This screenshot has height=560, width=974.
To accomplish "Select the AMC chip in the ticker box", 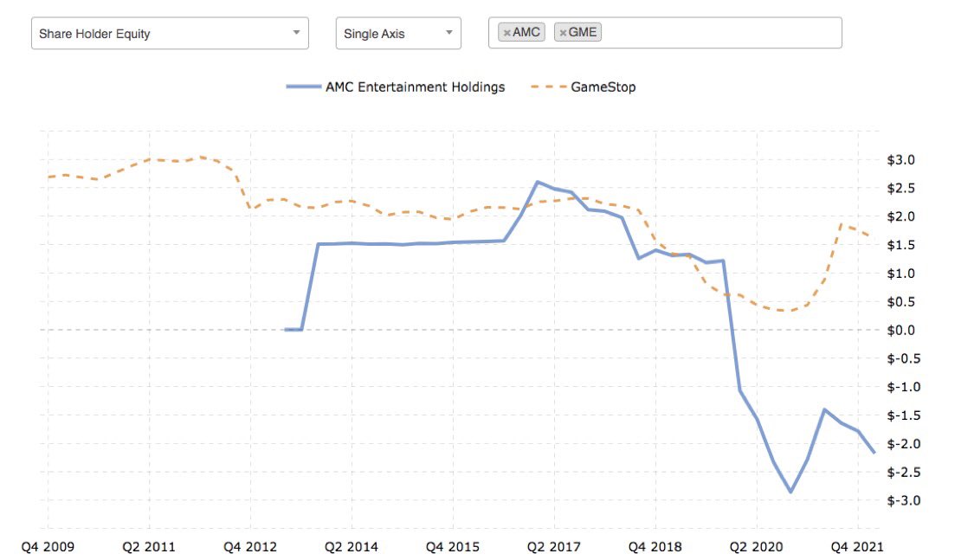I will (520, 32).
